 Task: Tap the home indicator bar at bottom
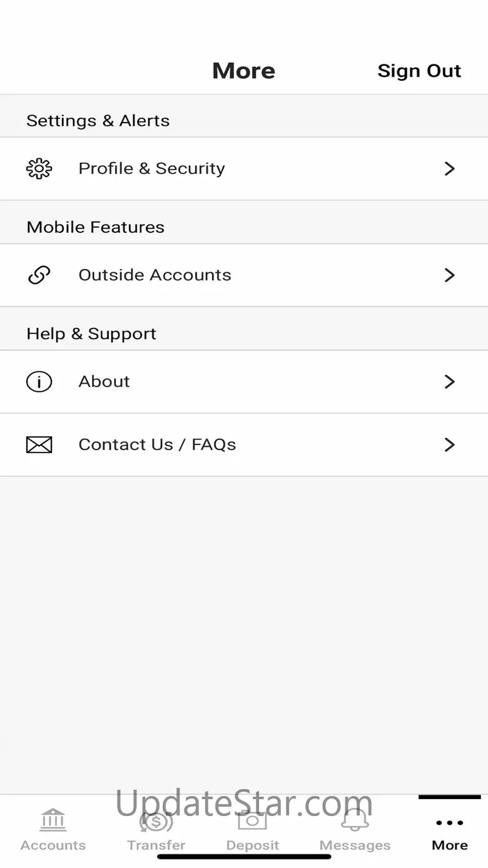click(244, 857)
